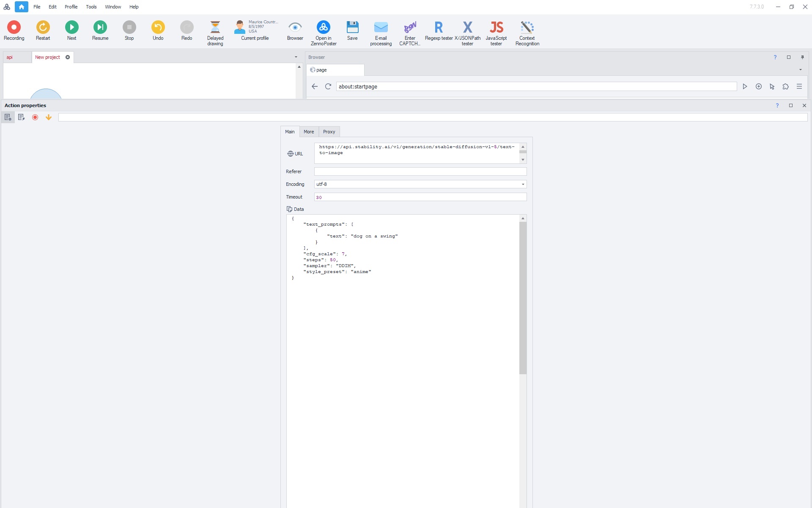The width and height of the screenshot is (812, 508).
Task: Open the Encoding utf-8 dropdown
Action: [x=420, y=184]
